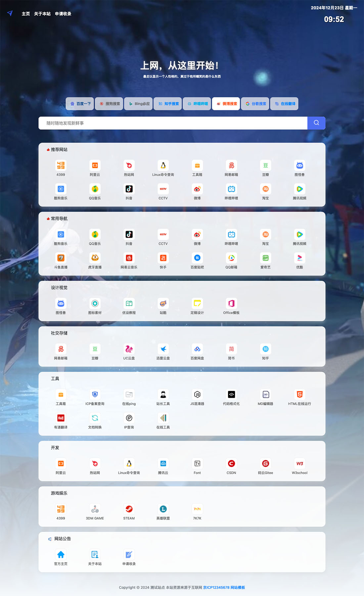
Task: Open the HTML在线运行 icon
Action: click(x=299, y=394)
